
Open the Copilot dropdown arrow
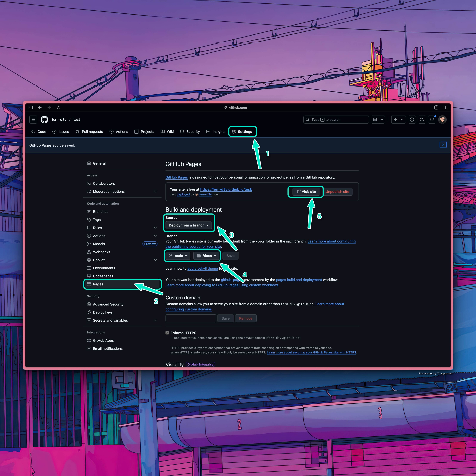click(x=382, y=120)
